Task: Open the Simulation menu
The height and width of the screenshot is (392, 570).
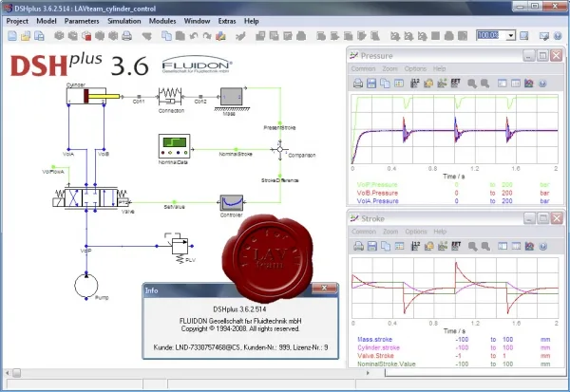Action: pos(123,21)
